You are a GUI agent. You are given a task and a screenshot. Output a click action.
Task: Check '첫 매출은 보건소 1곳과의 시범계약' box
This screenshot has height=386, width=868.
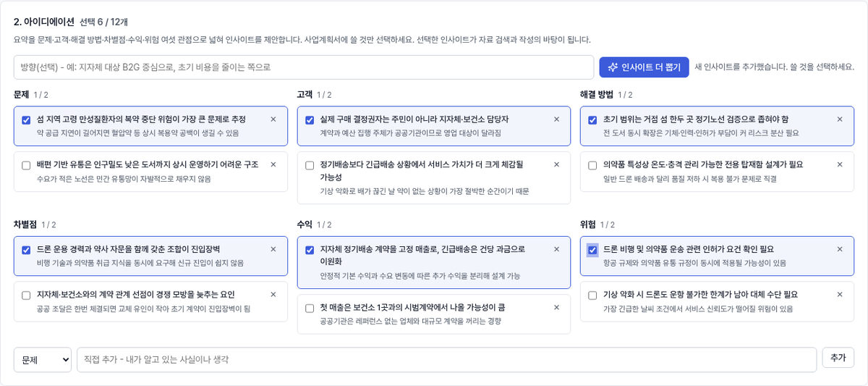tap(310, 308)
